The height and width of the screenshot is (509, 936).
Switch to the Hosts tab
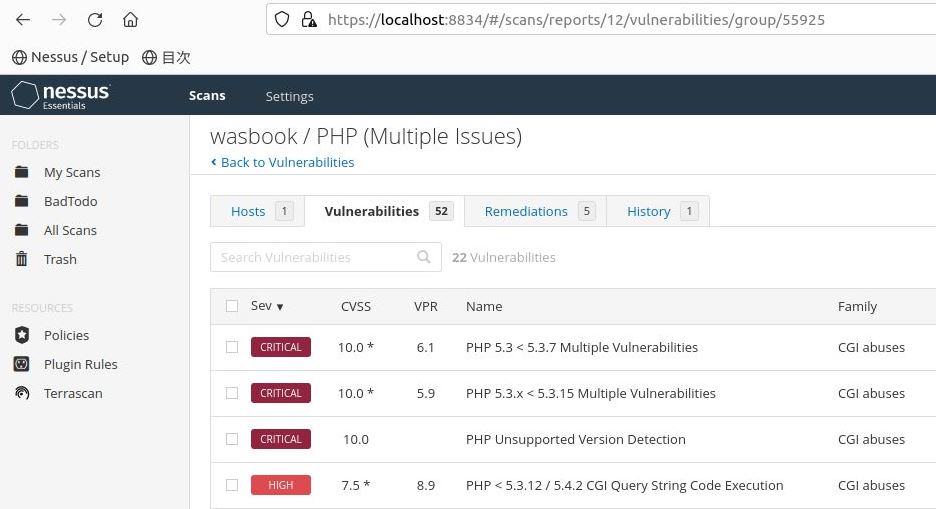[257, 211]
